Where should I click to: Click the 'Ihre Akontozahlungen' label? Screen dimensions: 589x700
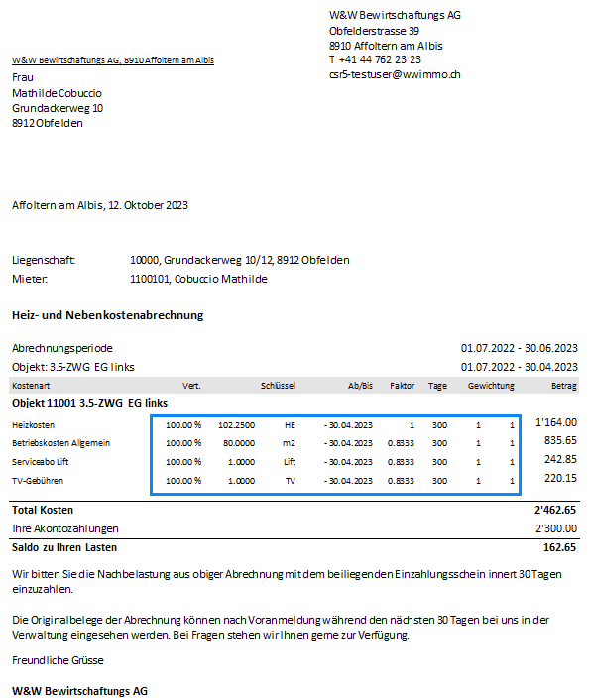click(x=65, y=528)
